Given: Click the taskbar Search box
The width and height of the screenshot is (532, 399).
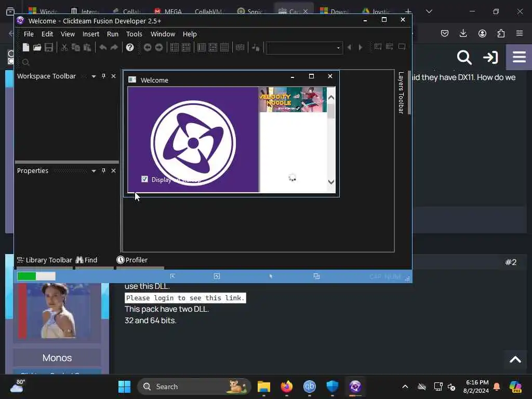Looking at the screenshot, I should 194,387.
